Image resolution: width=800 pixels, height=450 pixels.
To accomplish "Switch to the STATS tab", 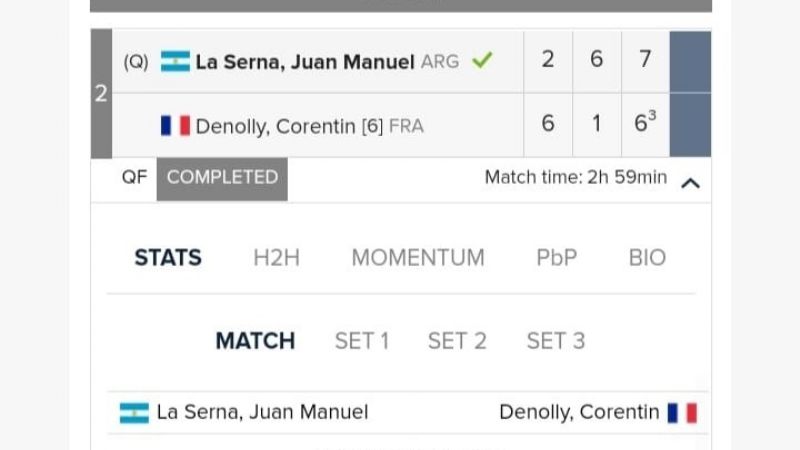I will (168, 258).
